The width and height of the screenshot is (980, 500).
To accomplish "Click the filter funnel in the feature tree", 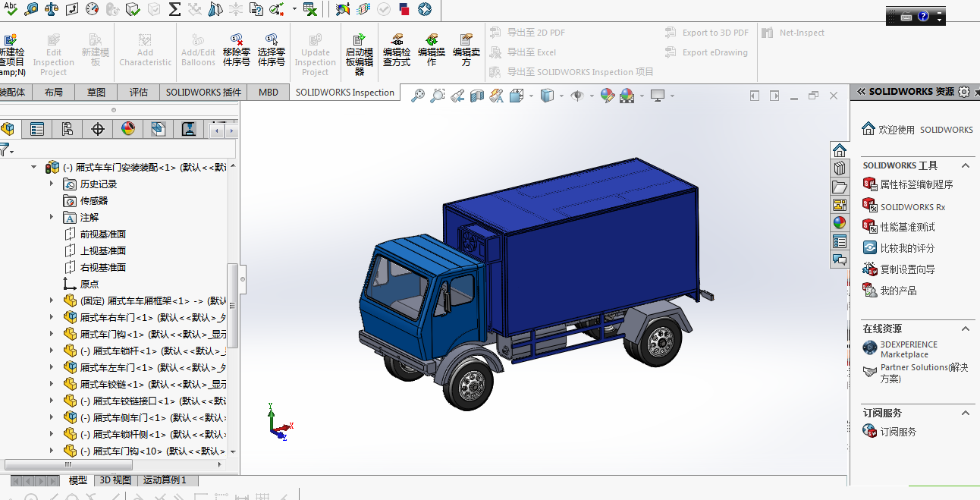I will (5, 149).
